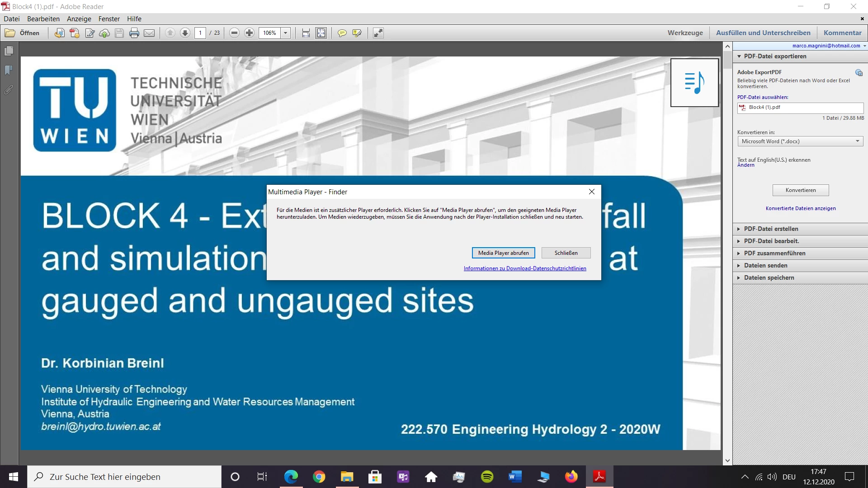Open Microsoft Word from the taskbar
868x488 pixels.
(x=515, y=477)
